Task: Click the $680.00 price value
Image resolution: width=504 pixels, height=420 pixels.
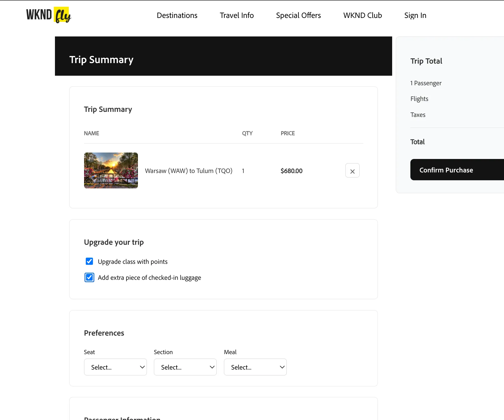Action: [292, 171]
